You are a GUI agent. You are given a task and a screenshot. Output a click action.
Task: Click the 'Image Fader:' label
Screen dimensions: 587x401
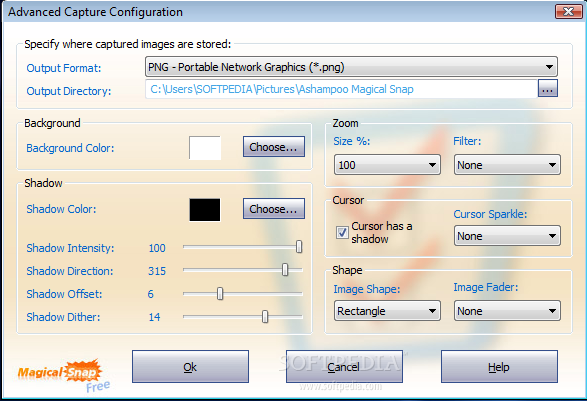[486, 287]
